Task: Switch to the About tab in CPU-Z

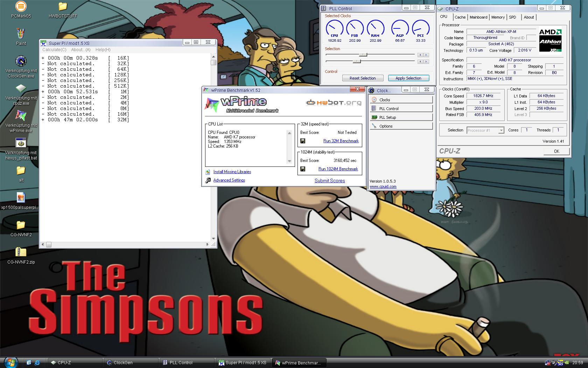Action: [x=528, y=17]
